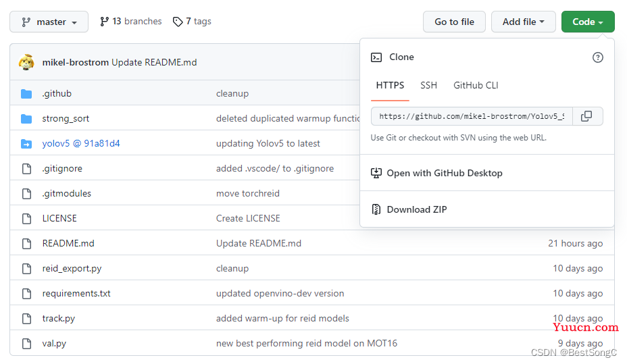Open the Create LICENSE commit message
Viewport: 627px width, 364px height.
[x=248, y=219]
